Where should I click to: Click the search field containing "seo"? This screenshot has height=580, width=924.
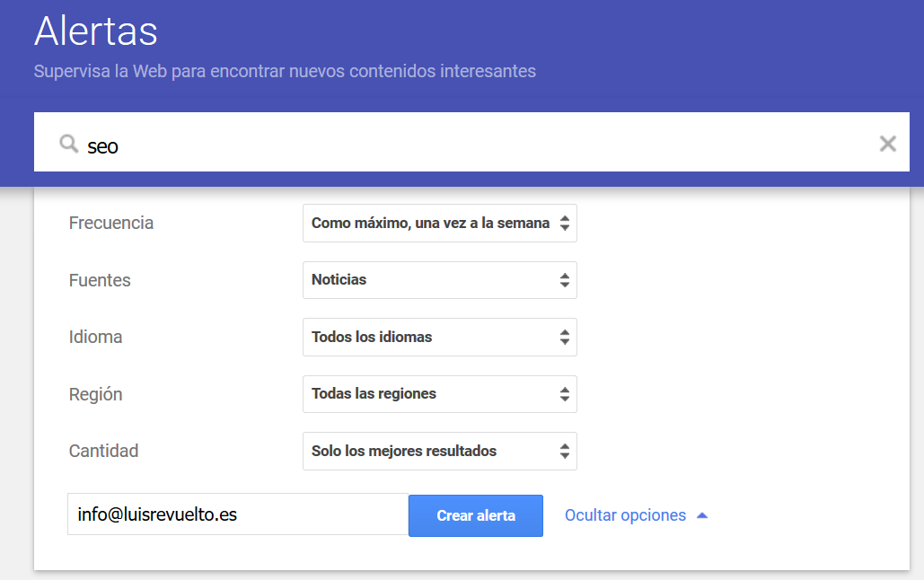(x=449, y=144)
